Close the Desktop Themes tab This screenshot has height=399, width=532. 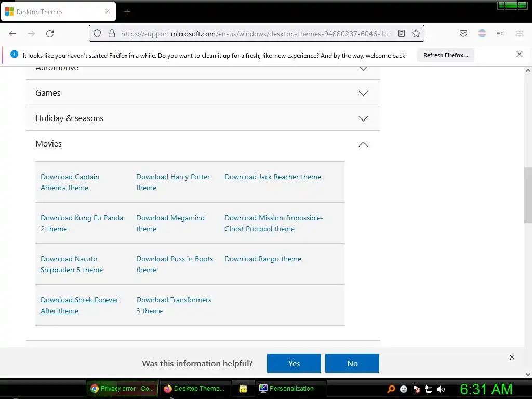pos(108,11)
